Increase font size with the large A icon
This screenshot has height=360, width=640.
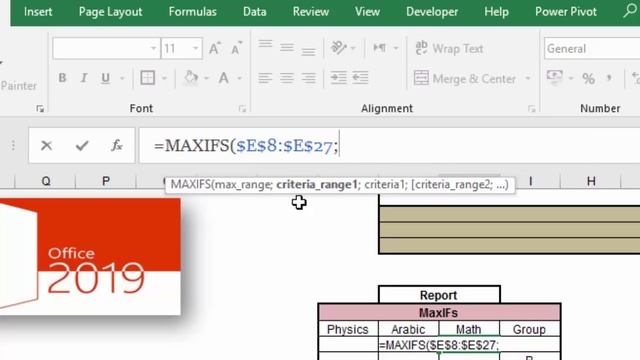click(214, 49)
